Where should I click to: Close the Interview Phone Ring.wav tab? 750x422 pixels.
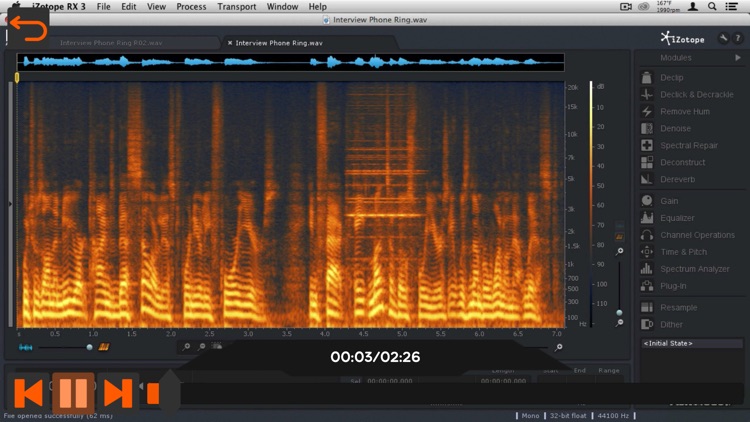point(230,43)
